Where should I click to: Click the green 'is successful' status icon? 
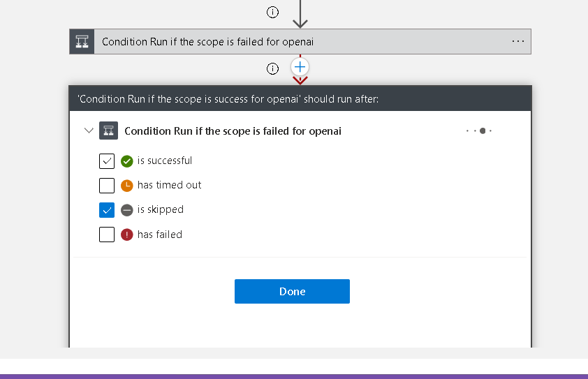pyautogui.click(x=127, y=161)
